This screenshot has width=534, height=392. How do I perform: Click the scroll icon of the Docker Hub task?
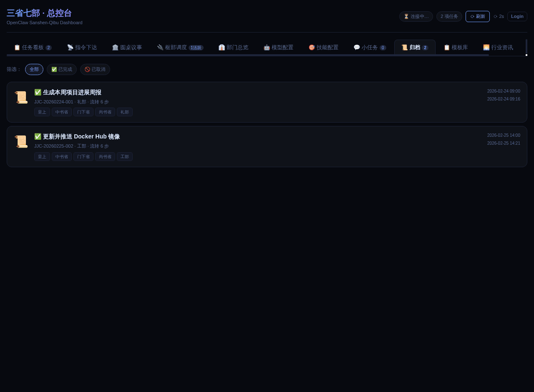pyautogui.click(x=21, y=142)
